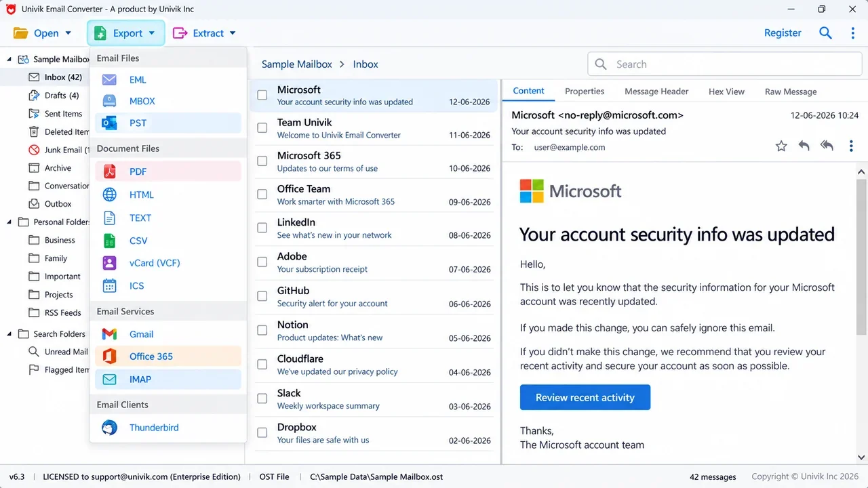Collapse the Export dropdown button
868x488 pixels.
coord(125,33)
